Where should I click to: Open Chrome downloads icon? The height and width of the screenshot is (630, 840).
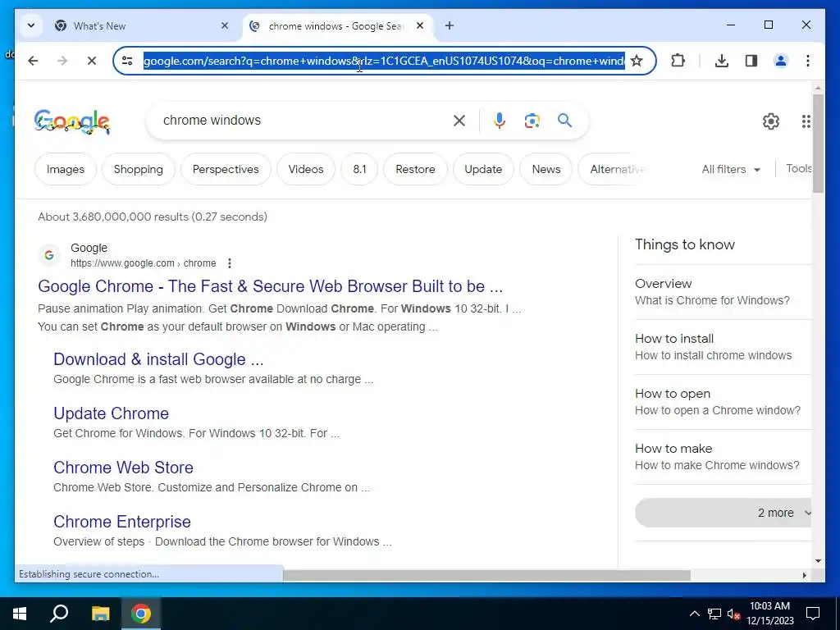pos(722,61)
